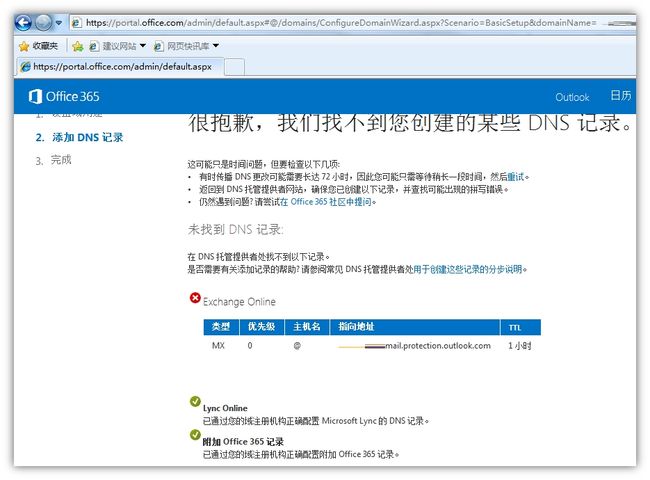Click the priority value 0 cell
This screenshot has width=650, height=480.
(250, 345)
